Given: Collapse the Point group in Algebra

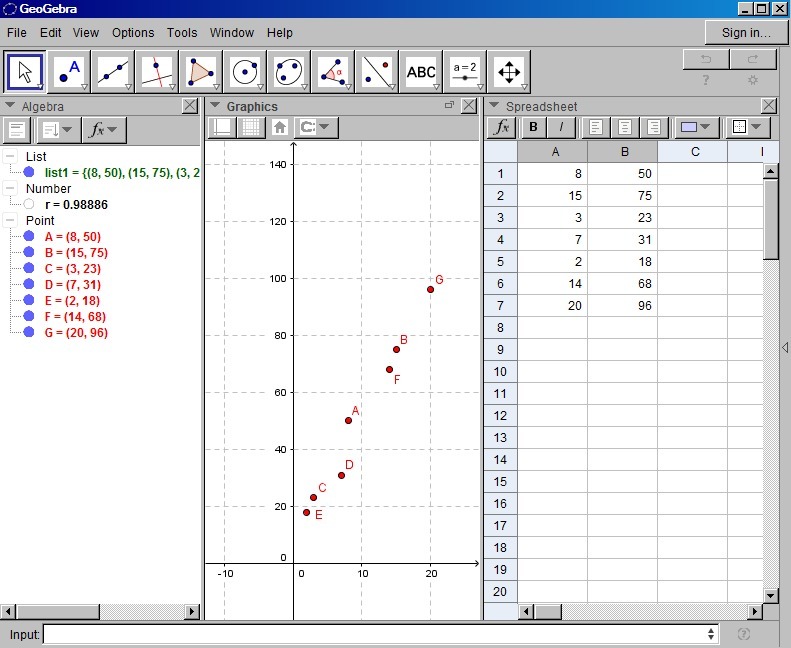Looking at the screenshot, I should point(10,221).
